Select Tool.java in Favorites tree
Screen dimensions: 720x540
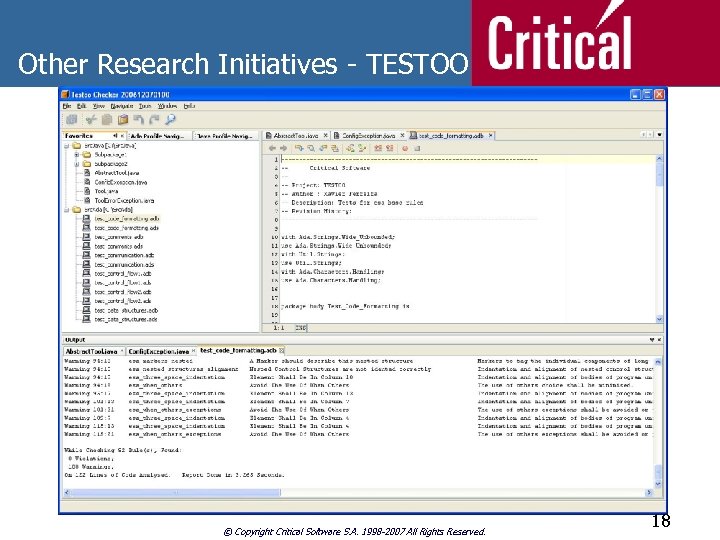tap(106, 191)
